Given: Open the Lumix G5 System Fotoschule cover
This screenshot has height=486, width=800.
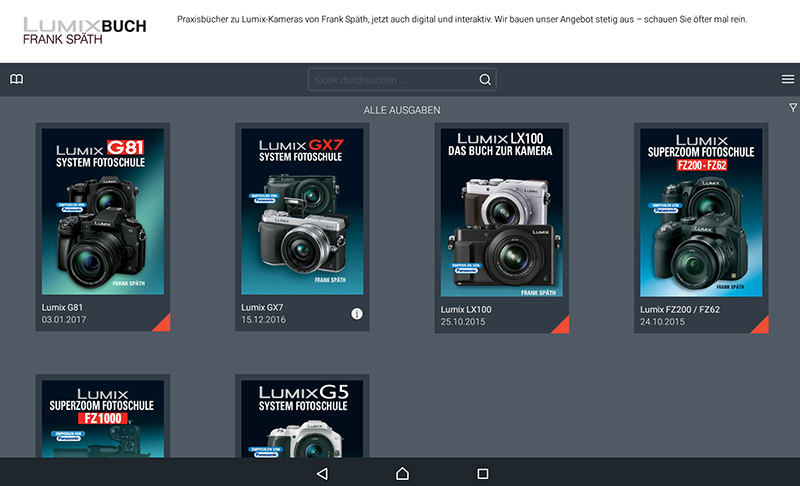Looking at the screenshot, I should tap(302, 419).
